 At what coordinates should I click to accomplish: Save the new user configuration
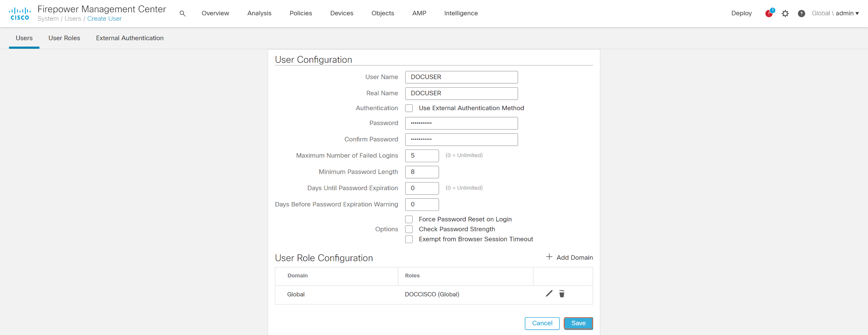tap(578, 323)
